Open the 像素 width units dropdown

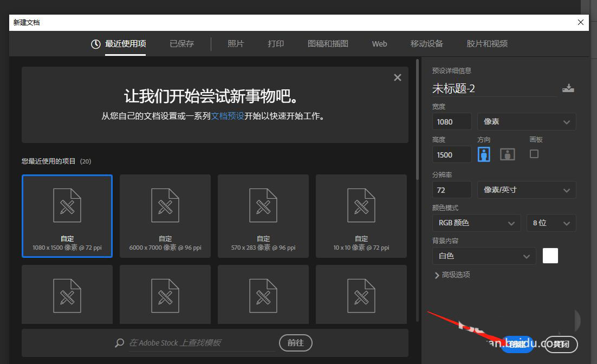click(526, 121)
